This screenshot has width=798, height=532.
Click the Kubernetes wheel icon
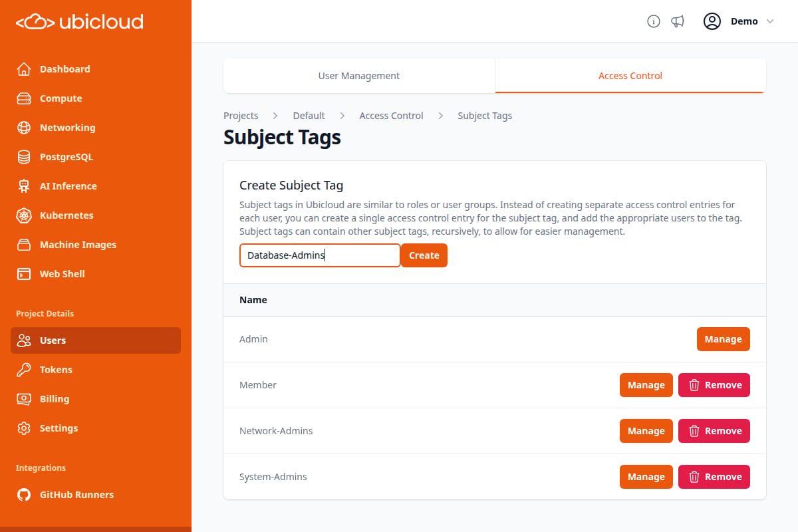pos(24,215)
